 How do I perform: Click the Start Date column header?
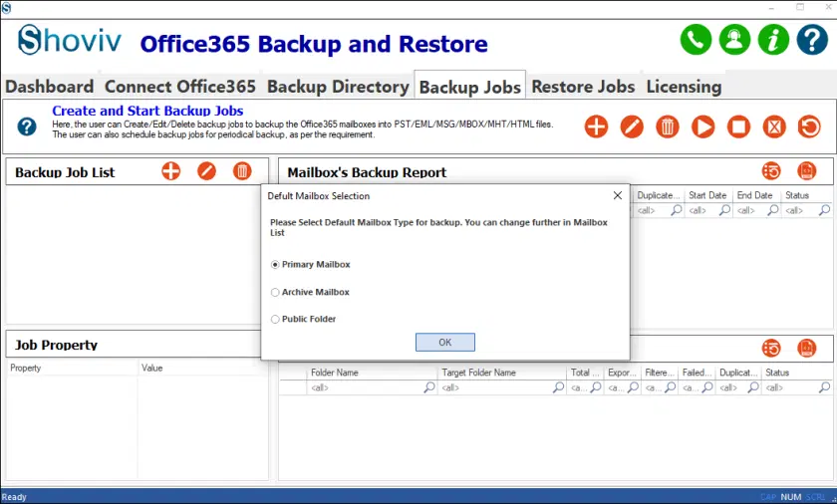click(707, 195)
